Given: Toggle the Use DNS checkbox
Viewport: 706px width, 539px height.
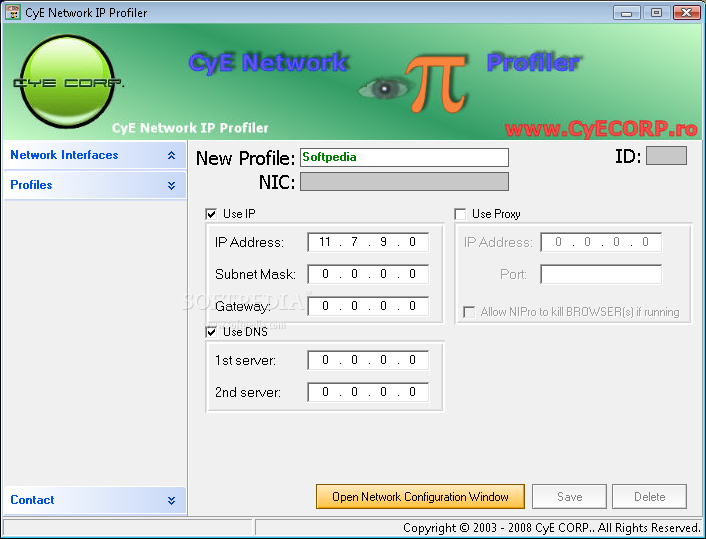Looking at the screenshot, I should [211, 332].
